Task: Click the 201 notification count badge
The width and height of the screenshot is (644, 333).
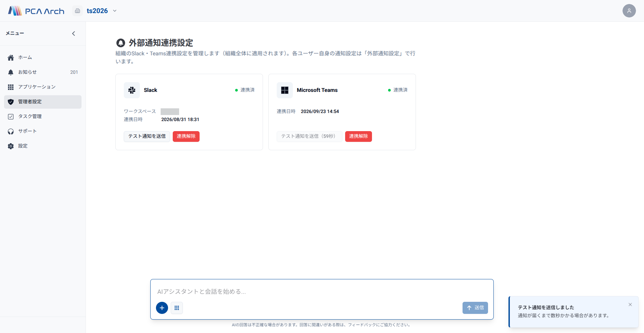Action: click(74, 72)
